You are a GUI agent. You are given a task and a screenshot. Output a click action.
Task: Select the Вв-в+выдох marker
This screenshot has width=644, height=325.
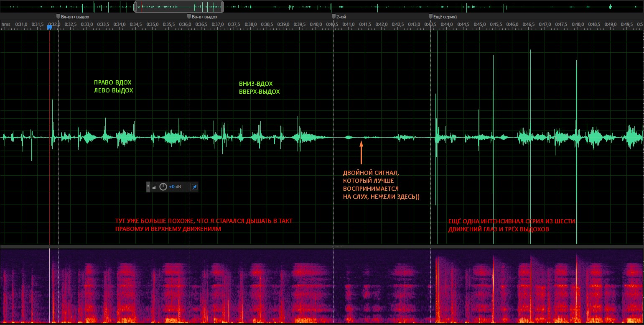coord(202,17)
